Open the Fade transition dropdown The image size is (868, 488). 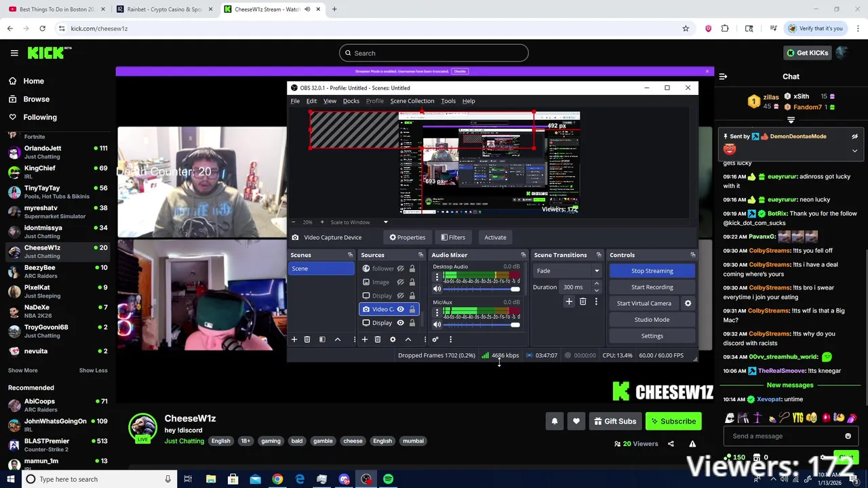[x=568, y=271]
